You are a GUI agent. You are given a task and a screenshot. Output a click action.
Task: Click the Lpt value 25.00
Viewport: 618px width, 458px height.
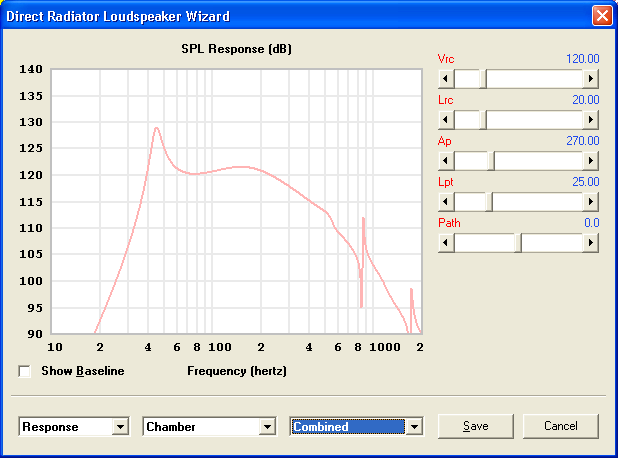click(586, 182)
